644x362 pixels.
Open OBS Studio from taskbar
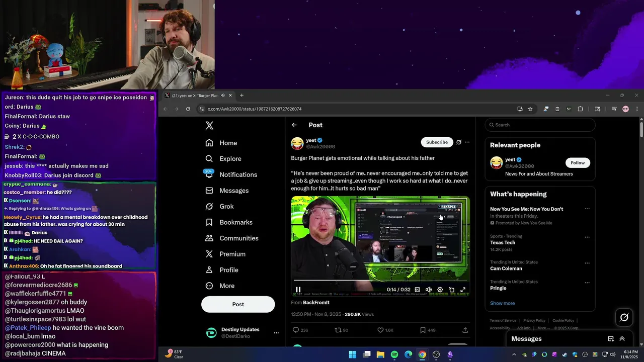pos(436,354)
